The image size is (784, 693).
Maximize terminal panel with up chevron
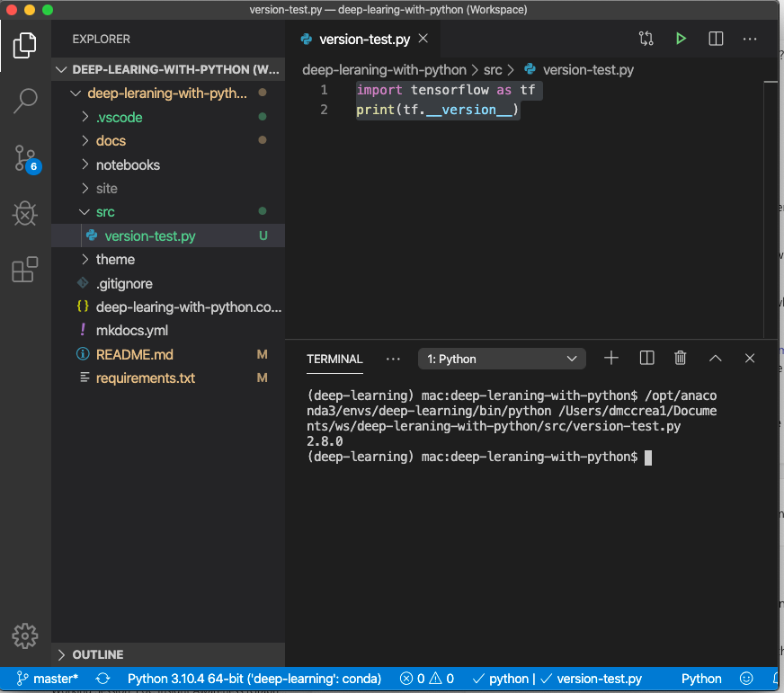[x=715, y=358]
